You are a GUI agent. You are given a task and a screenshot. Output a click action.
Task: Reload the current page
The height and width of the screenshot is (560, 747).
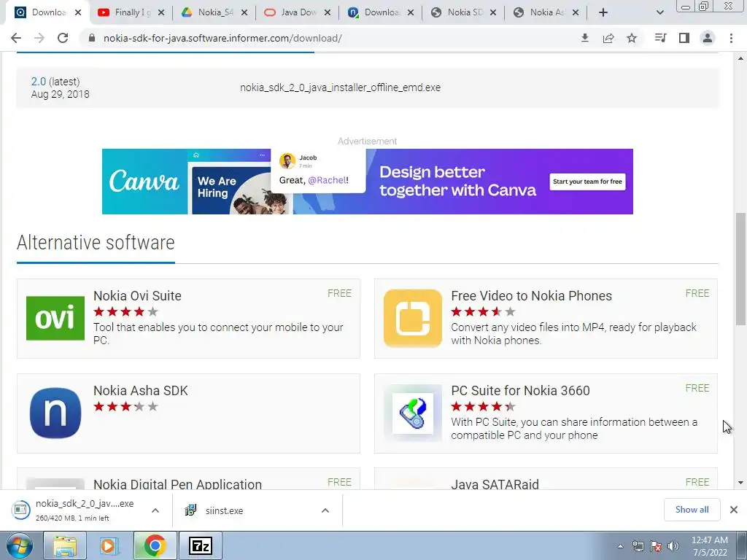(63, 38)
